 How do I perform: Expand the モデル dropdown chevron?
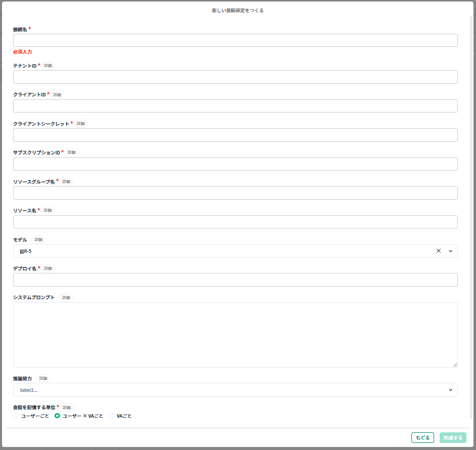coord(450,251)
